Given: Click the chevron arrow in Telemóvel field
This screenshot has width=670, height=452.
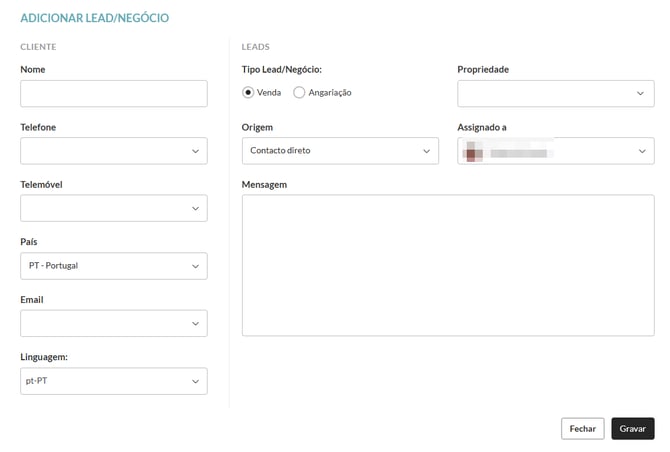Looking at the screenshot, I should pyautogui.click(x=195, y=208).
